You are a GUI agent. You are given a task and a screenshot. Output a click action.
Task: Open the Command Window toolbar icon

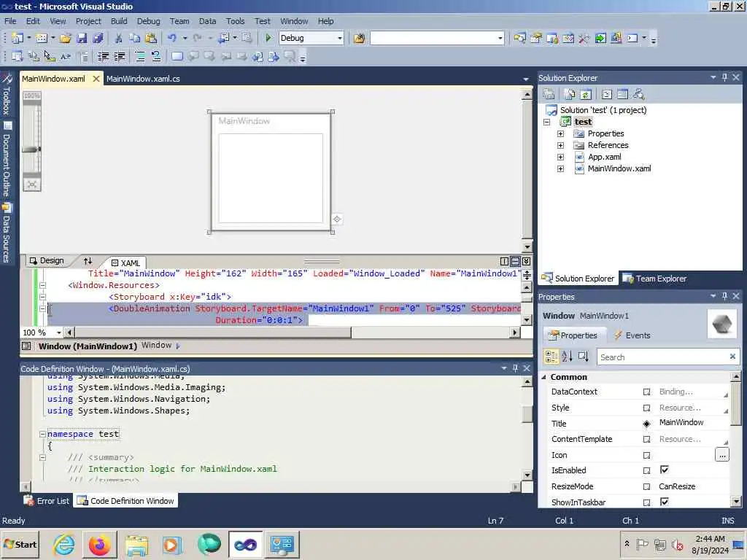[632, 38]
